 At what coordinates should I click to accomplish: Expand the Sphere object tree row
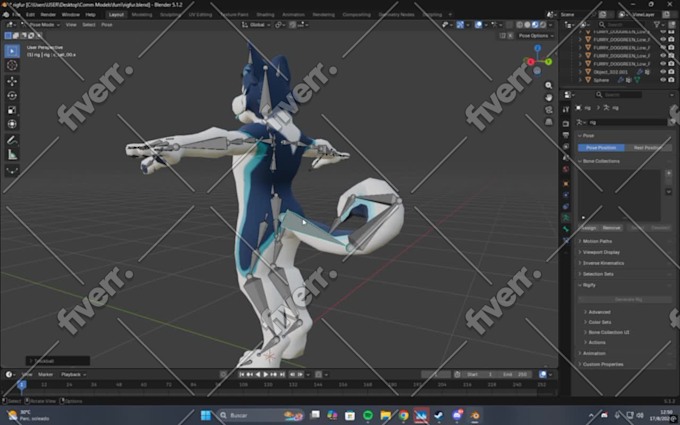click(580, 80)
